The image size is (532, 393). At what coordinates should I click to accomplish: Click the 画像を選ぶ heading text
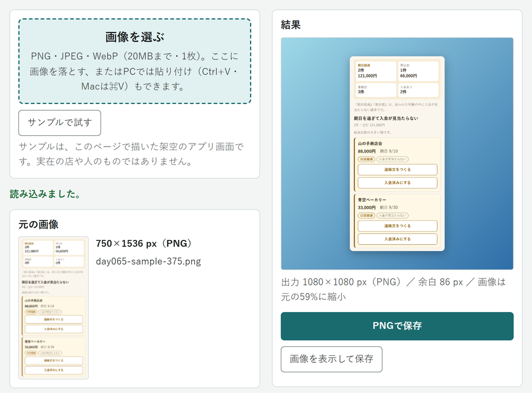point(135,37)
